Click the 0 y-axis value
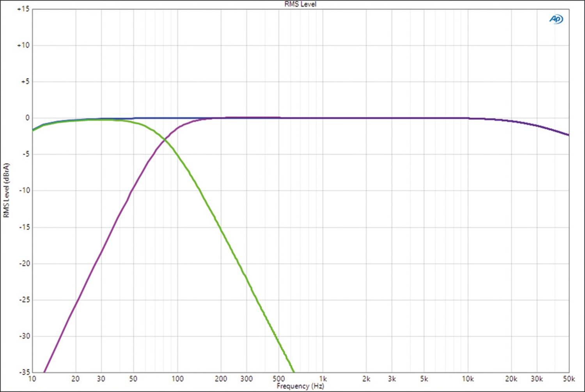Viewport: 585px width, 392px height. (x=27, y=118)
